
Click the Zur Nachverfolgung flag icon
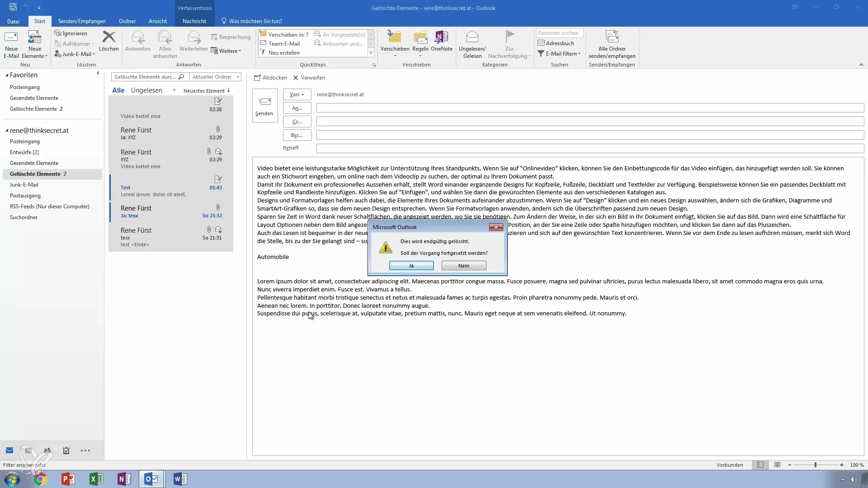509,36
